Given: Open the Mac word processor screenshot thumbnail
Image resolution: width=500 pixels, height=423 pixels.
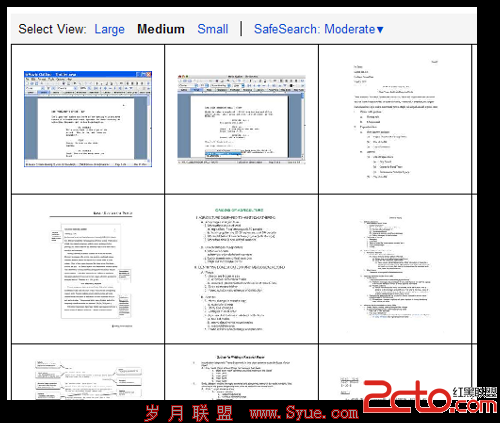Looking at the screenshot, I should click(241, 119).
